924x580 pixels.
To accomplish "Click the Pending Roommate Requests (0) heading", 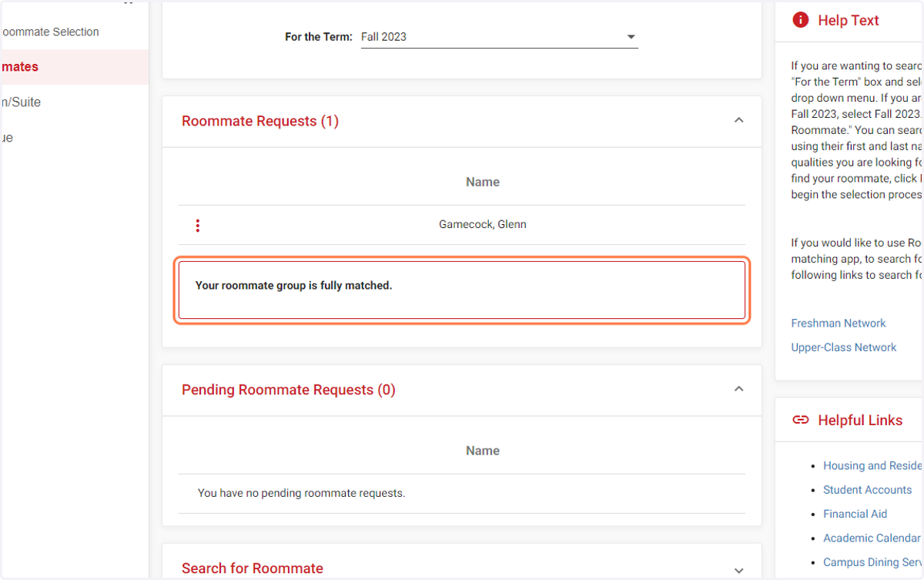I will (289, 390).
